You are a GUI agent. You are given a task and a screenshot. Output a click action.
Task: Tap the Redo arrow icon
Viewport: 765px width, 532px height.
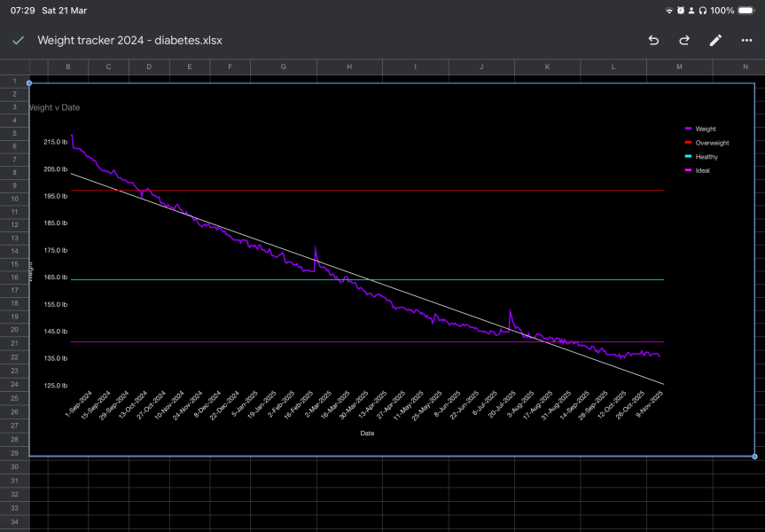[683, 41]
